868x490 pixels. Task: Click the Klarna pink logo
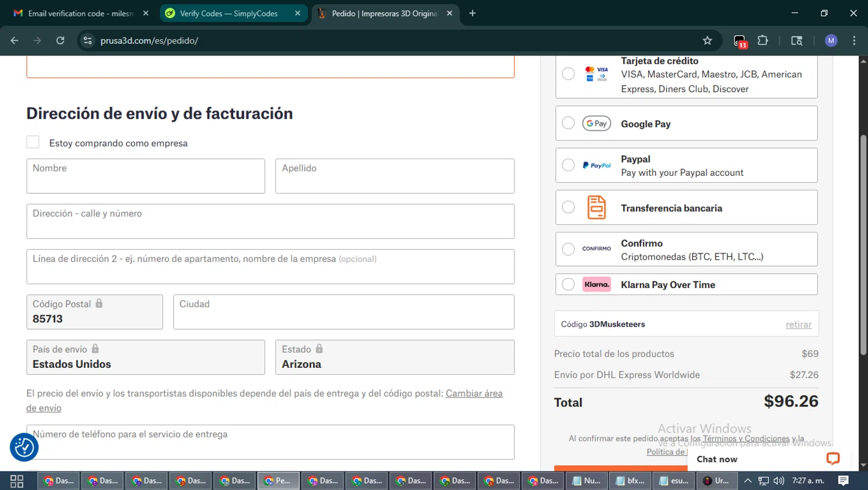tap(597, 285)
